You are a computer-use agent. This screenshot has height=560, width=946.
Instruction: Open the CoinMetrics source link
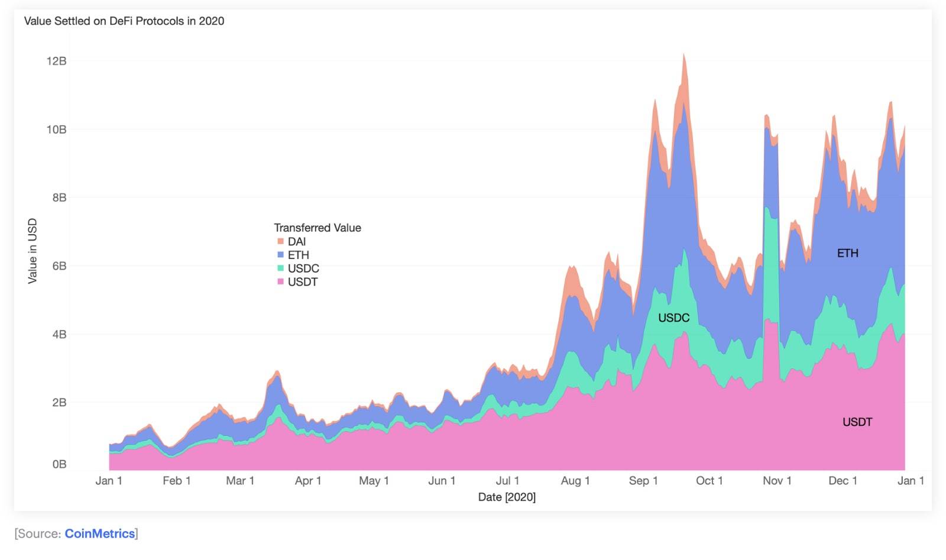click(99, 533)
